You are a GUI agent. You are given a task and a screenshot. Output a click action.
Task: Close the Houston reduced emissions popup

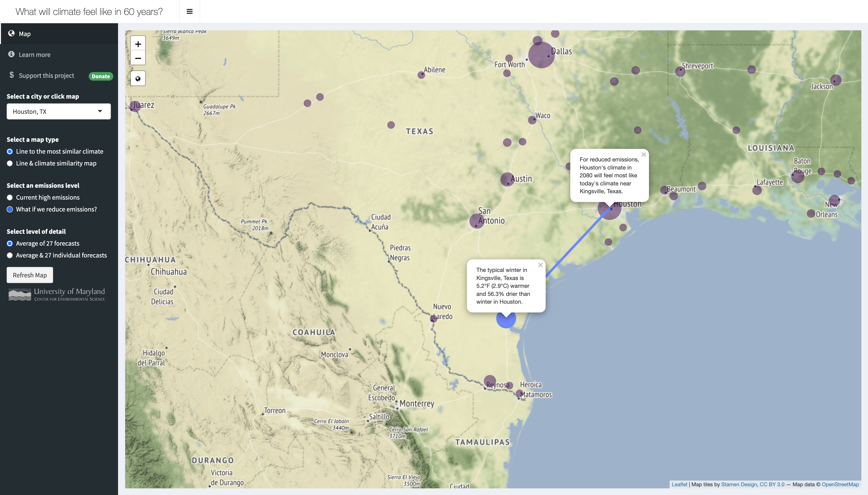pyautogui.click(x=643, y=154)
